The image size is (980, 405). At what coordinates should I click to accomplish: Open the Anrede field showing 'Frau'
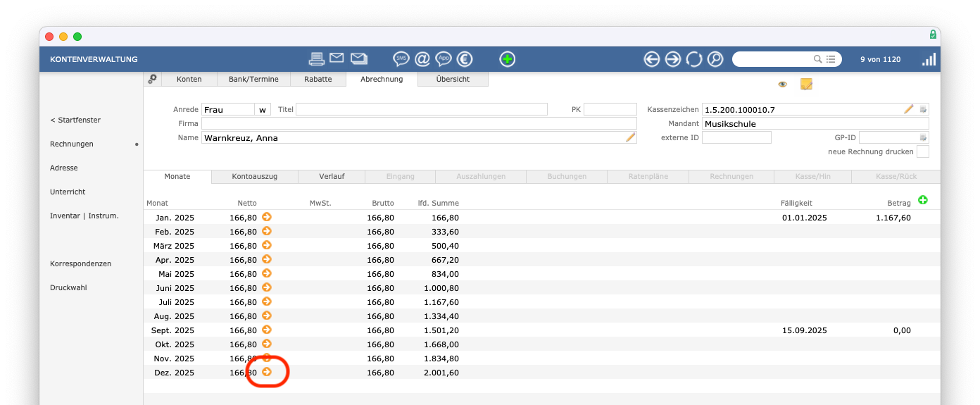(227, 109)
